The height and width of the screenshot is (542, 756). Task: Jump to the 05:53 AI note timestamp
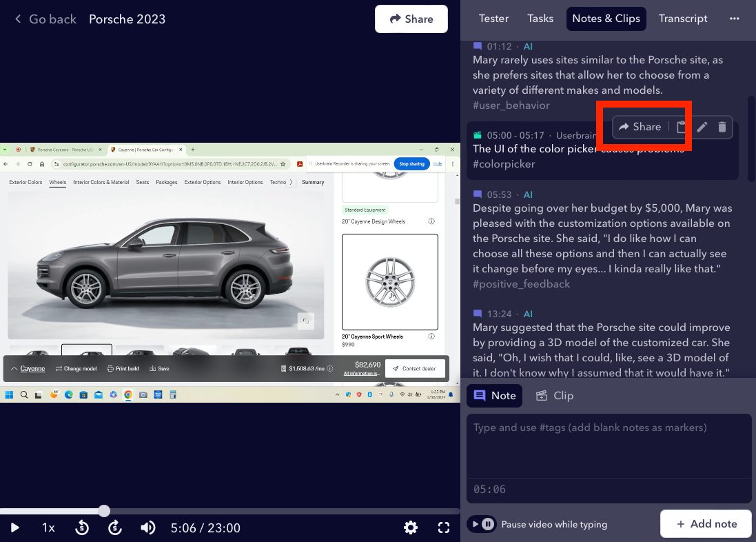click(x=499, y=194)
